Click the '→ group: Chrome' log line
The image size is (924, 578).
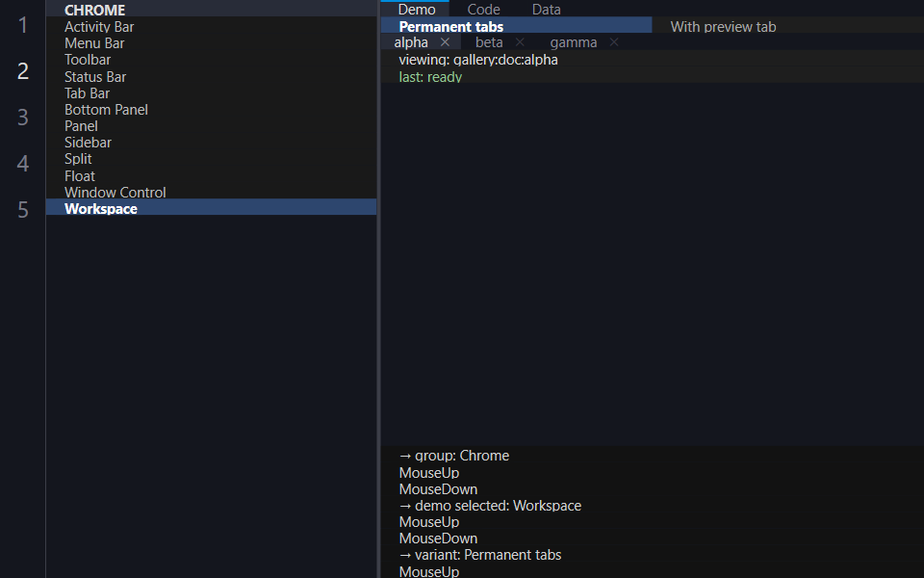click(x=453, y=456)
